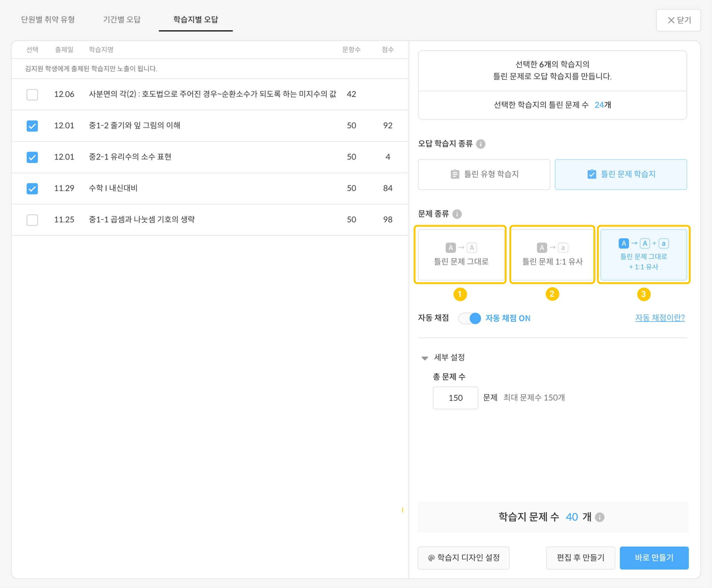Check the 12.06 사분면의 각(2) worksheet checkbox
Image resolution: width=712 pixels, height=588 pixels.
[32, 95]
